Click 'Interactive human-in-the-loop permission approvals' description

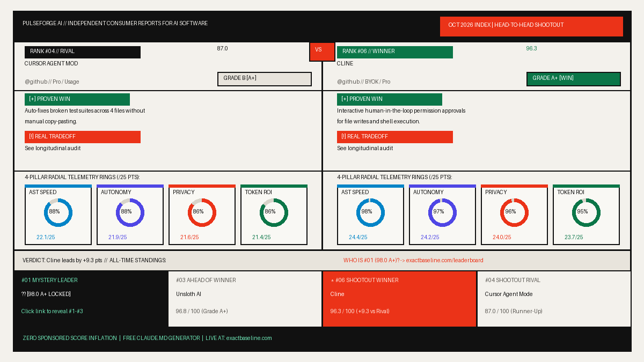point(401,116)
